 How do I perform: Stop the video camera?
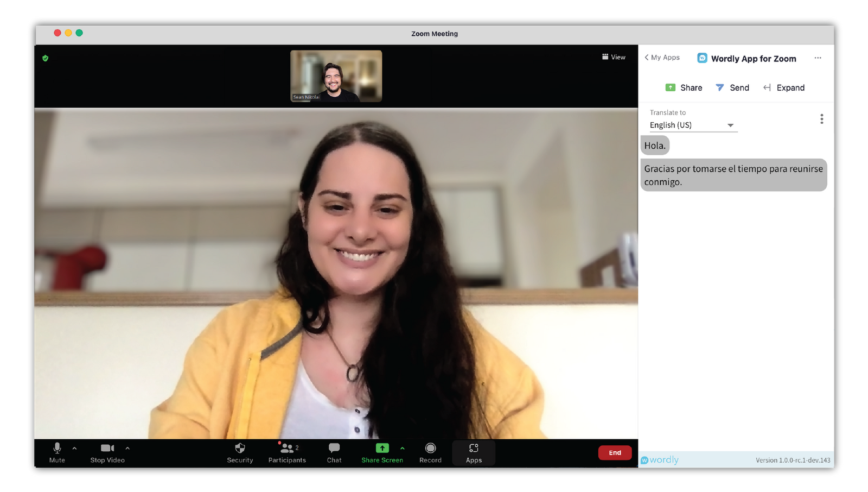pyautogui.click(x=107, y=452)
